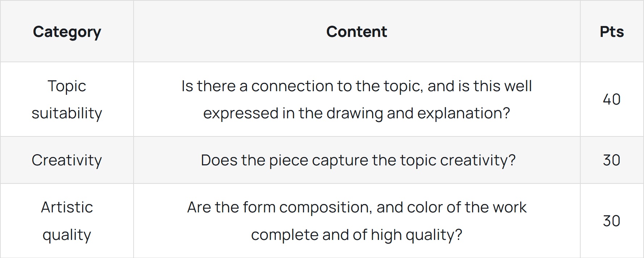Click the word 'suitability' in first row
This screenshot has width=644, height=258.
click(67, 113)
